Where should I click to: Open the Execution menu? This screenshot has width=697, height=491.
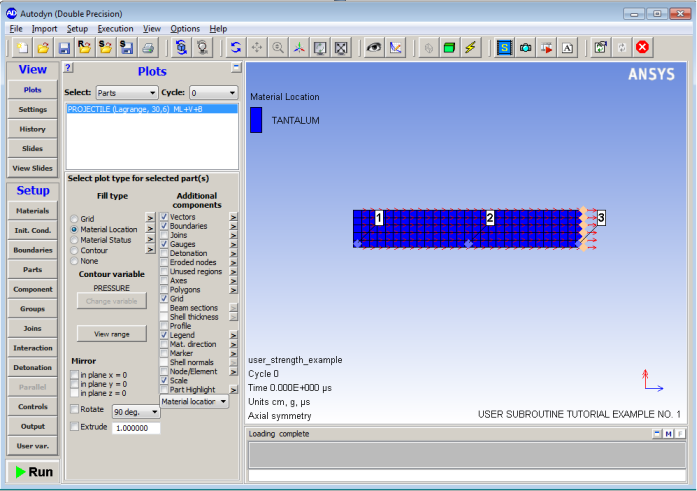point(115,29)
